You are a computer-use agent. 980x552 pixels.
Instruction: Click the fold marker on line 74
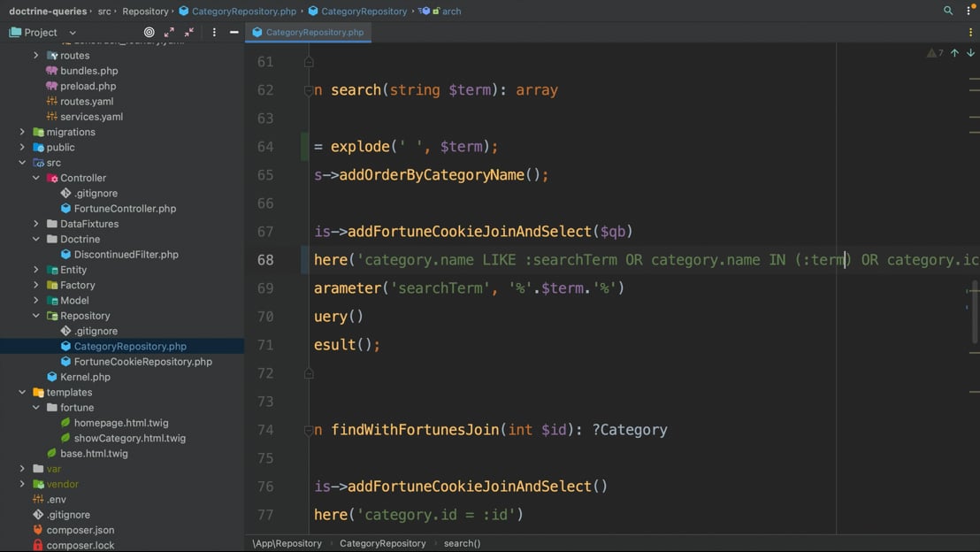309,430
